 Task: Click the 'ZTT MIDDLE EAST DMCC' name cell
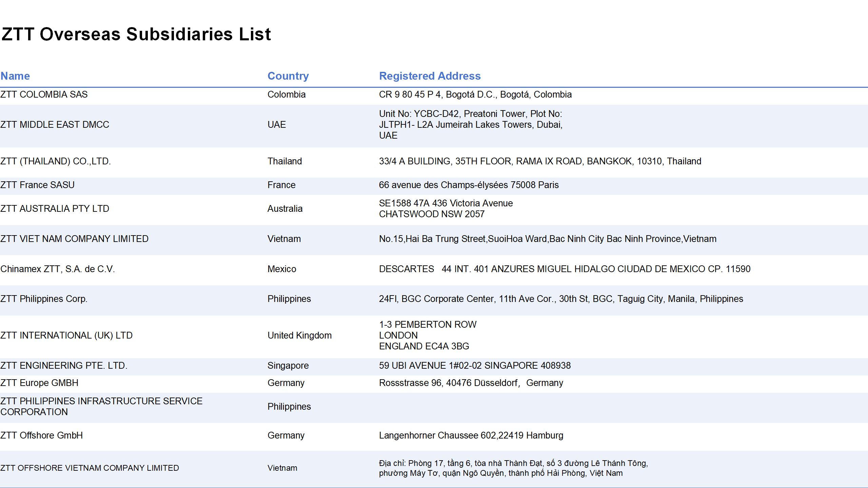click(55, 125)
